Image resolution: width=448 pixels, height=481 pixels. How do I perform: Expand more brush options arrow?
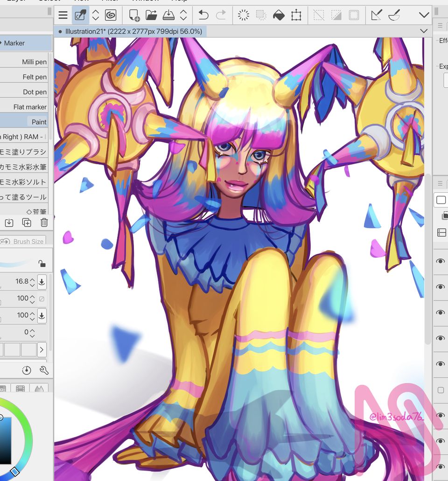pyautogui.click(x=42, y=349)
